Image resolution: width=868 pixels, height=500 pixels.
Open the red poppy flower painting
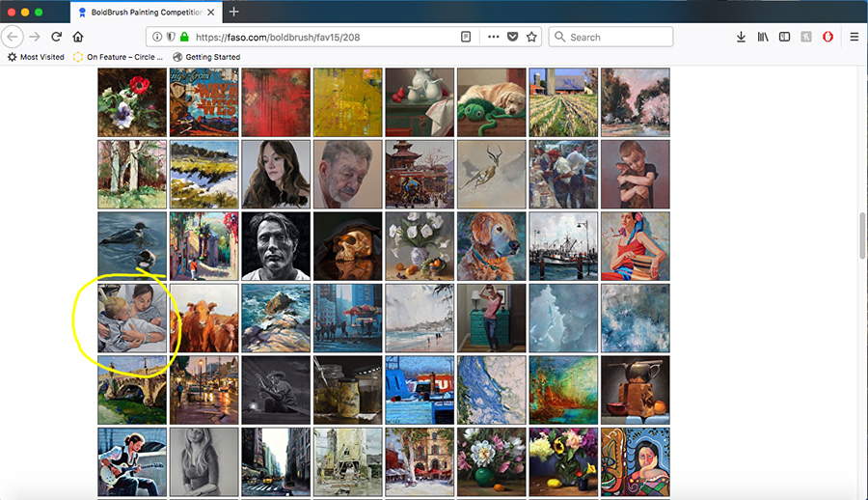click(x=132, y=102)
